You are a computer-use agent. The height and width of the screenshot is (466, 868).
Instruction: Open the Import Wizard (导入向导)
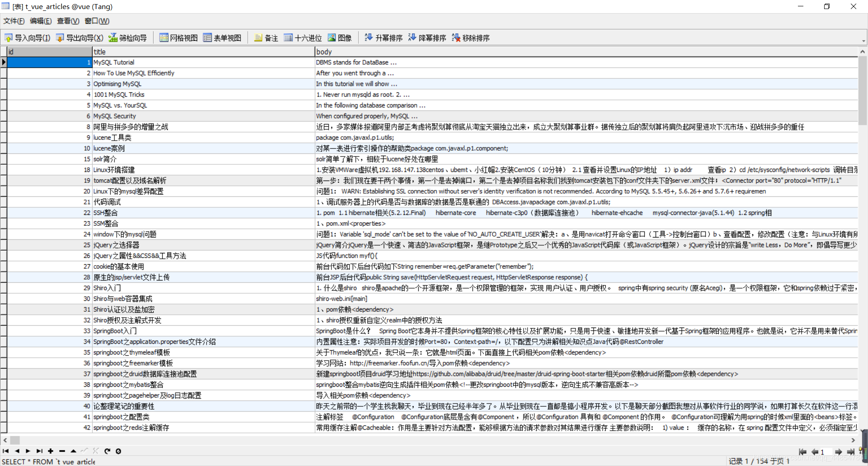[x=27, y=38]
